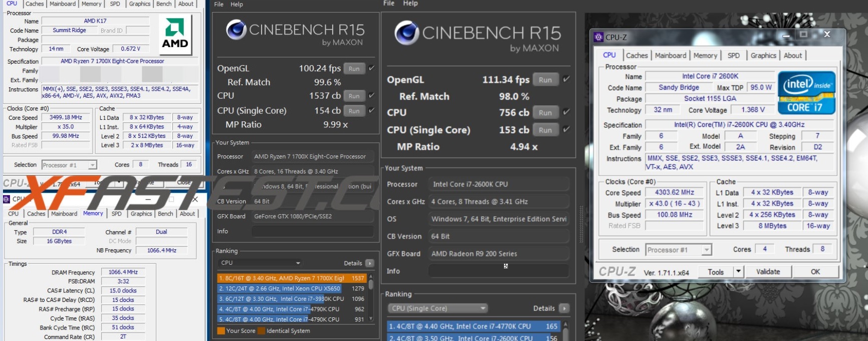Maximize the Intel CPU-Z window
868x341 pixels.
pyautogui.click(x=803, y=34)
